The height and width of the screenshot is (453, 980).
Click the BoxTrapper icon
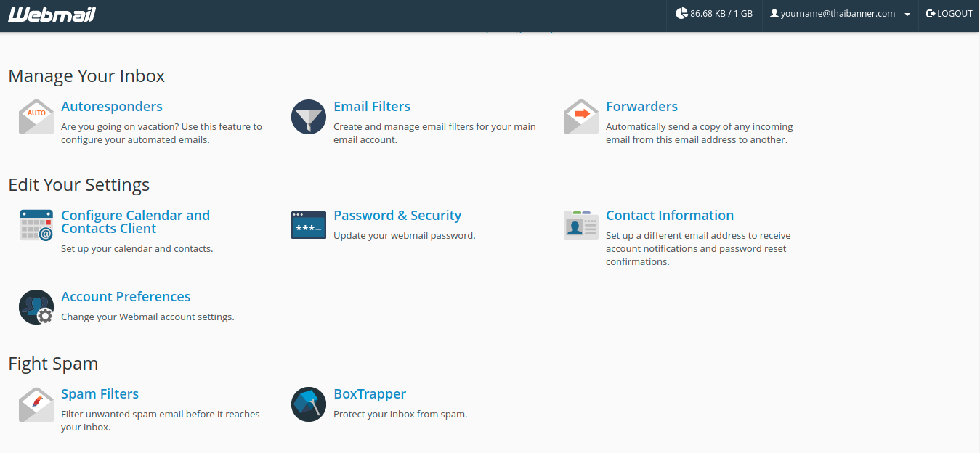pos(309,404)
